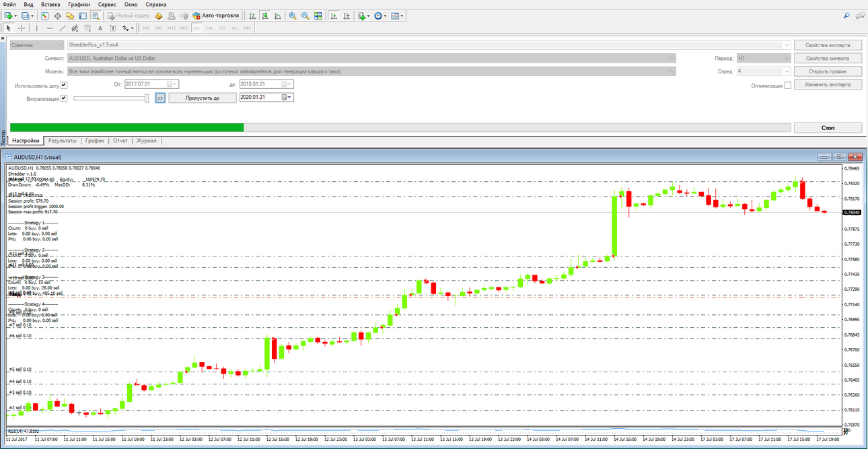Open the Вставка menu
The width and height of the screenshot is (868, 449).
(x=50, y=4)
